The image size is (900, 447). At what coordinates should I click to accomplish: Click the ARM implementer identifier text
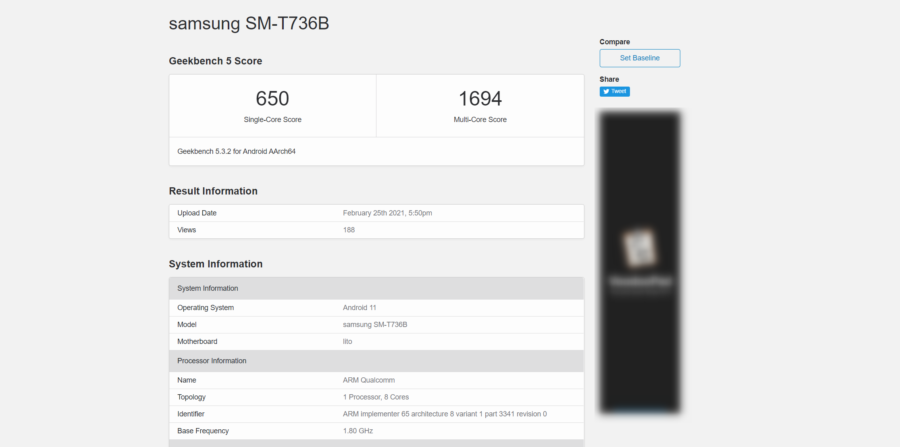[444, 413]
